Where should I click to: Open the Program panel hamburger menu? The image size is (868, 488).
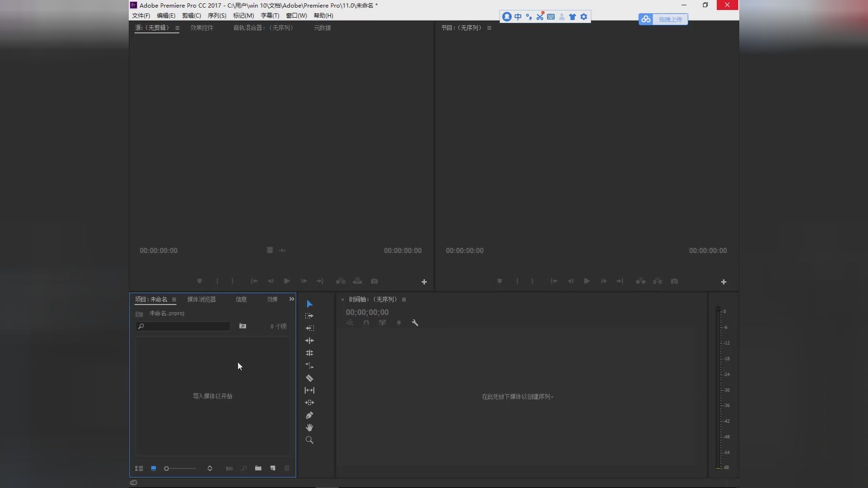(x=489, y=28)
